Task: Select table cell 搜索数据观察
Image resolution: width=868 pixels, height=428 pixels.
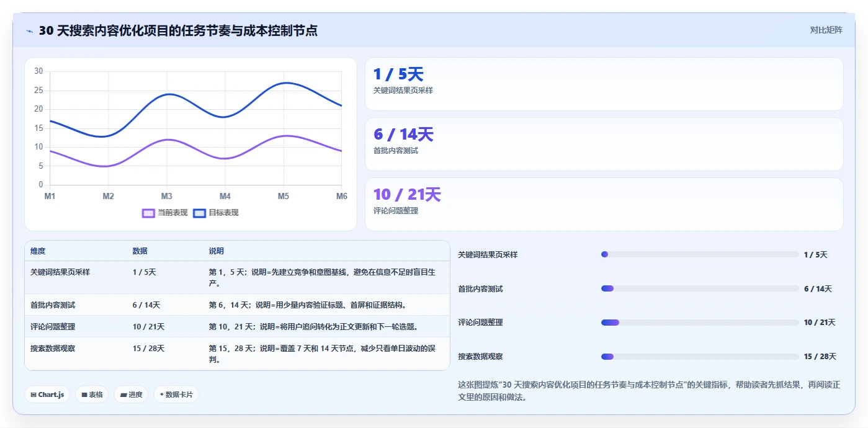Action: click(53, 349)
